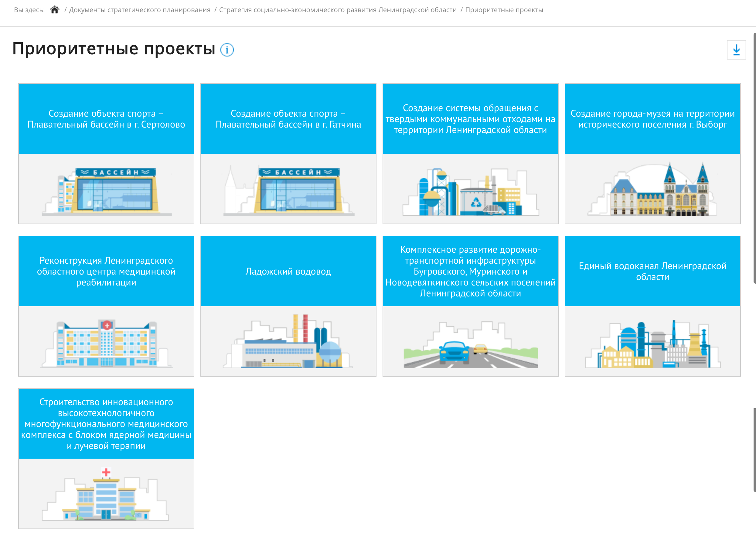Click the Выборг castle-town illustration

coord(652,189)
